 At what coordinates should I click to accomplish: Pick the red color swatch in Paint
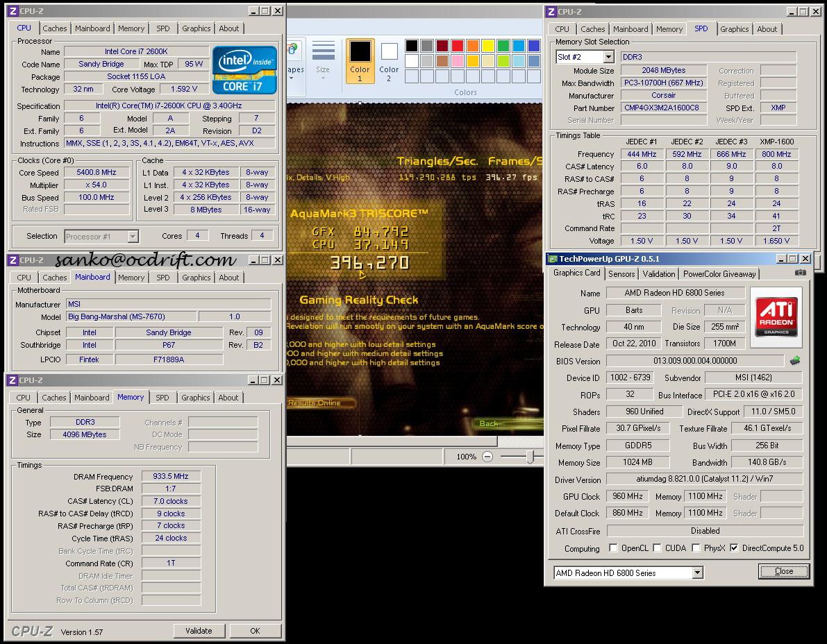point(458,46)
